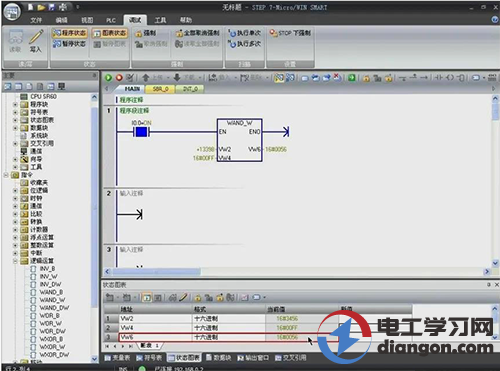Click the download arrow icon
The height and width of the screenshot is (371, 500).
177,78
